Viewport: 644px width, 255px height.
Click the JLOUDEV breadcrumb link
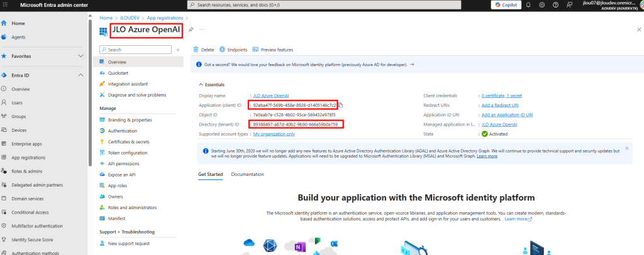130,18
